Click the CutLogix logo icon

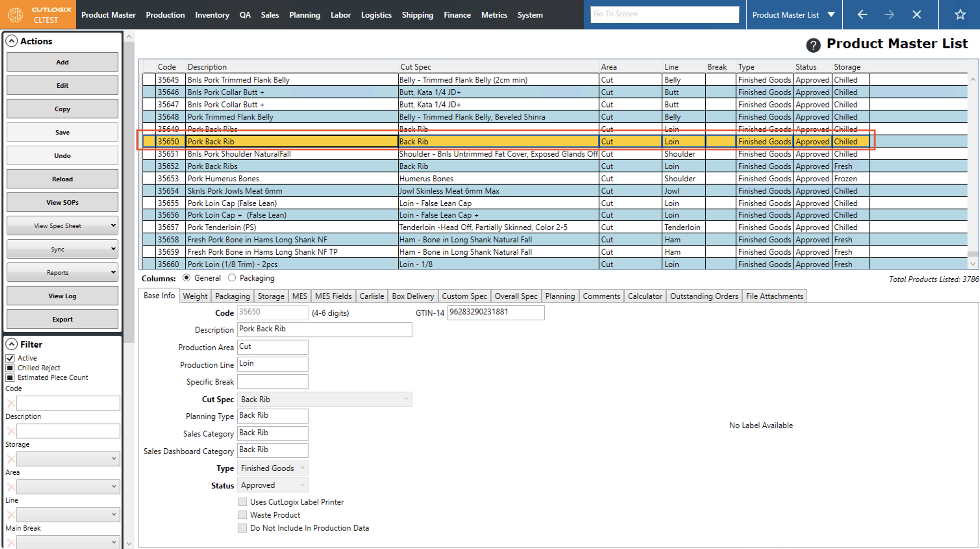click(16, 15)
